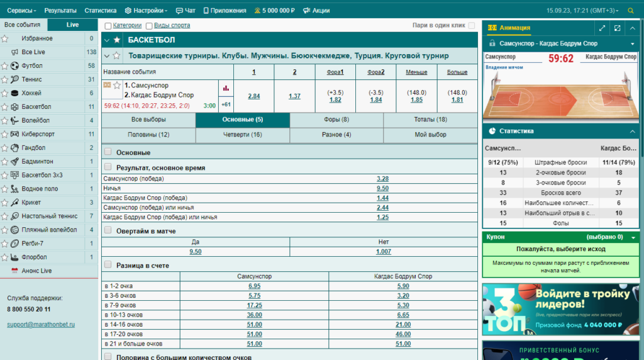Check the Основные section checkbox
Image resolution: width=644 pixels, height=360 pixels.
108,152
